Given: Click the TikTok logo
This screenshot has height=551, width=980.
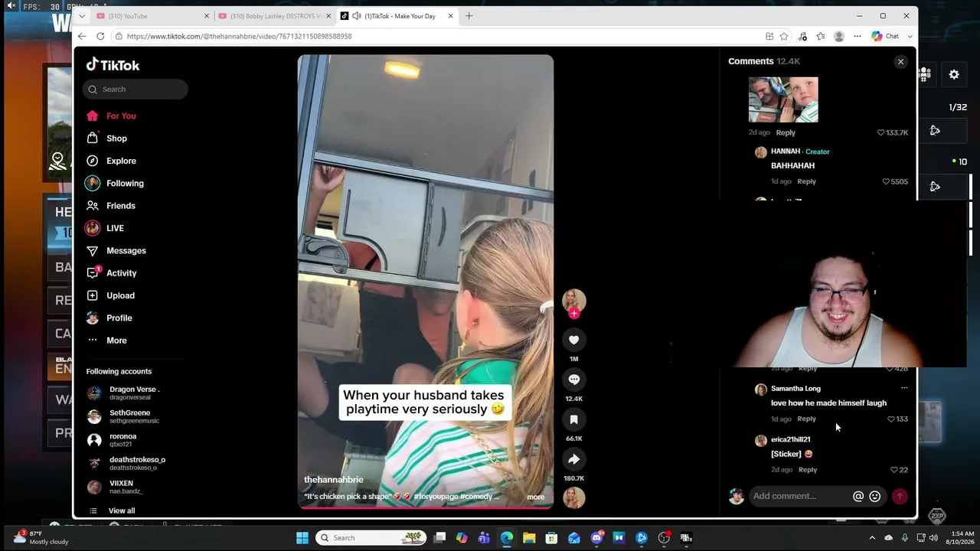Looking at the screenshot, I should pyautogui.click(x=113, y=65).
